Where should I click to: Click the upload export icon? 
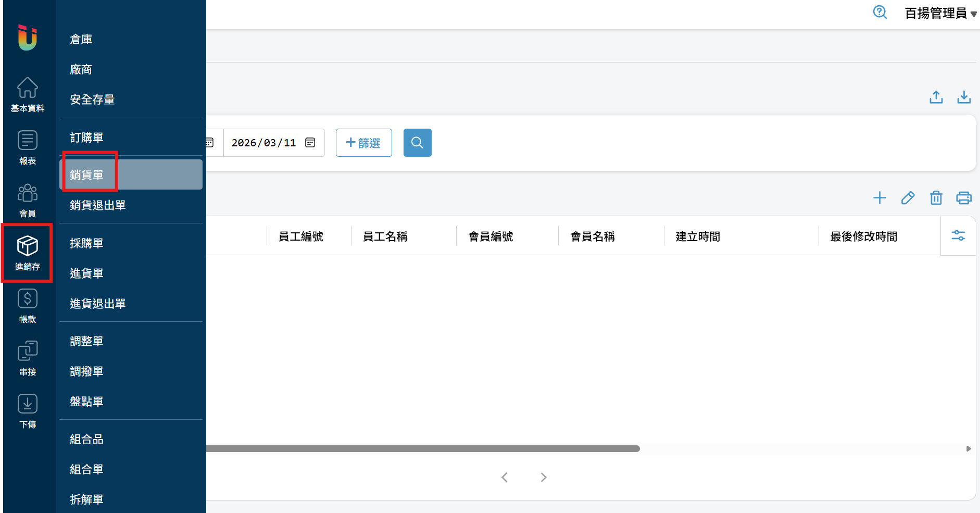(x=936, y=97)
